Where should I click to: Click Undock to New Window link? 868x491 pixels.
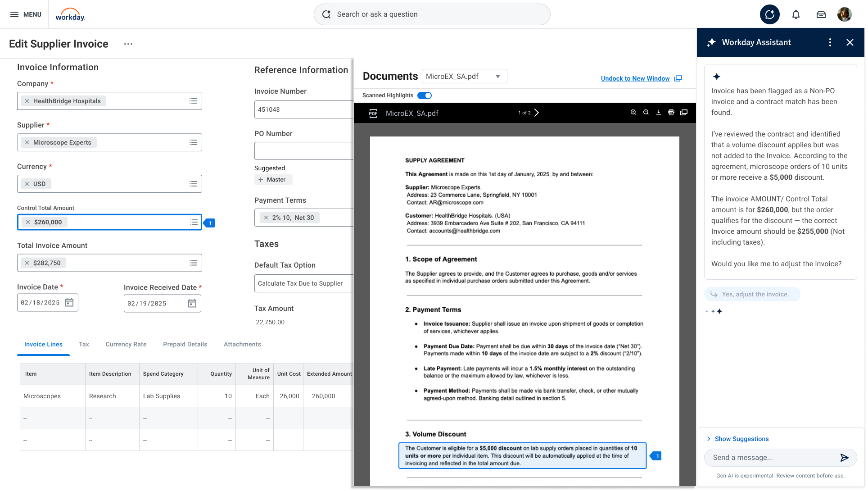[x=635, y=78]
